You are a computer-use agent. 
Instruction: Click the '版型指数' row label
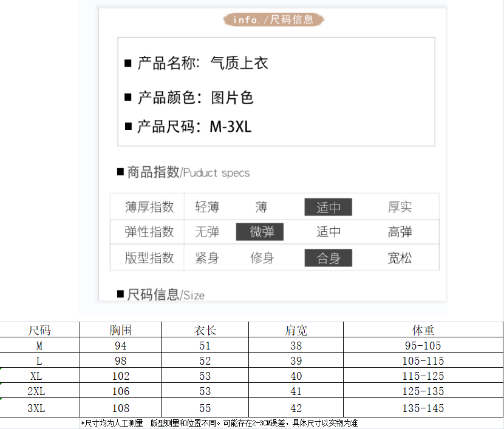click(149, 258)
